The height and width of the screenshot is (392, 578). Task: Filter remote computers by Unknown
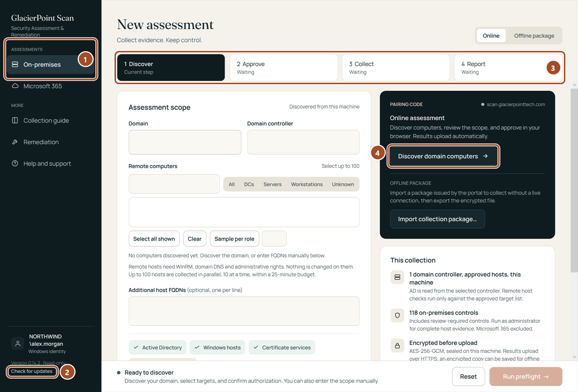click(x=343, y=184)
